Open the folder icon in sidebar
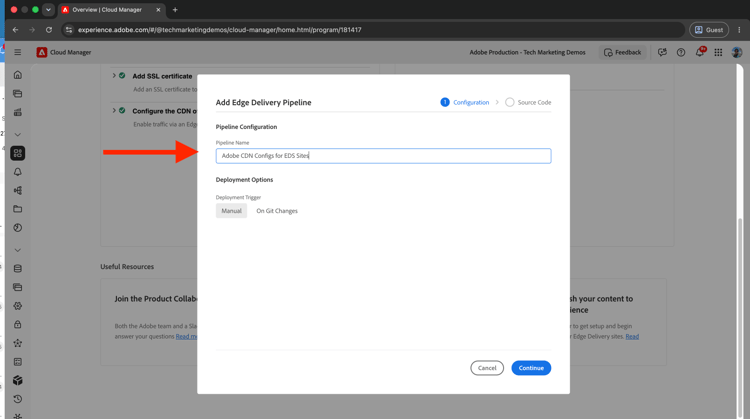Image resolution: width=750 pixels, height=419 pixels. click(18, 209)
